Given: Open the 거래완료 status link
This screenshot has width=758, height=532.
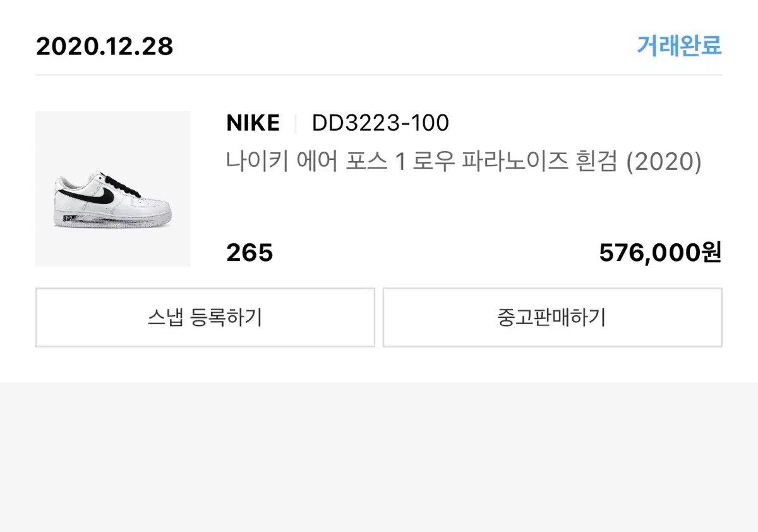Looking at the screenshot, I should (679, 46).
